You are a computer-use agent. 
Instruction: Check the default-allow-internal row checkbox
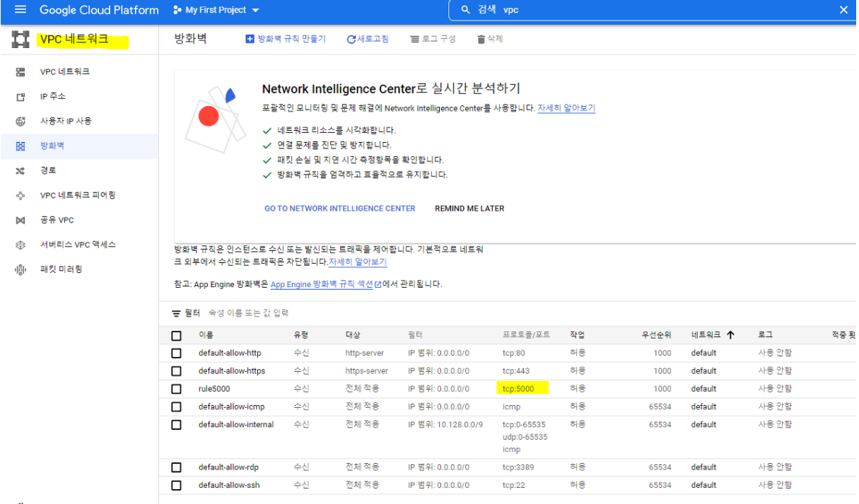[x=177, y=425]
